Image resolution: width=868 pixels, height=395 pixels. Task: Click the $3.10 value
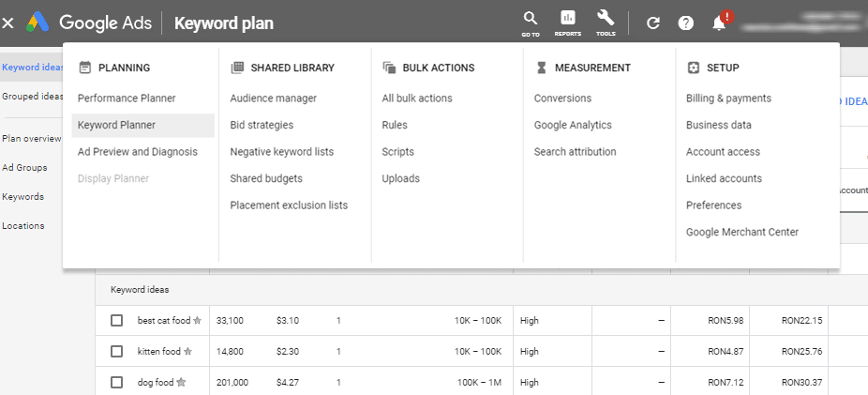point(288,320)
